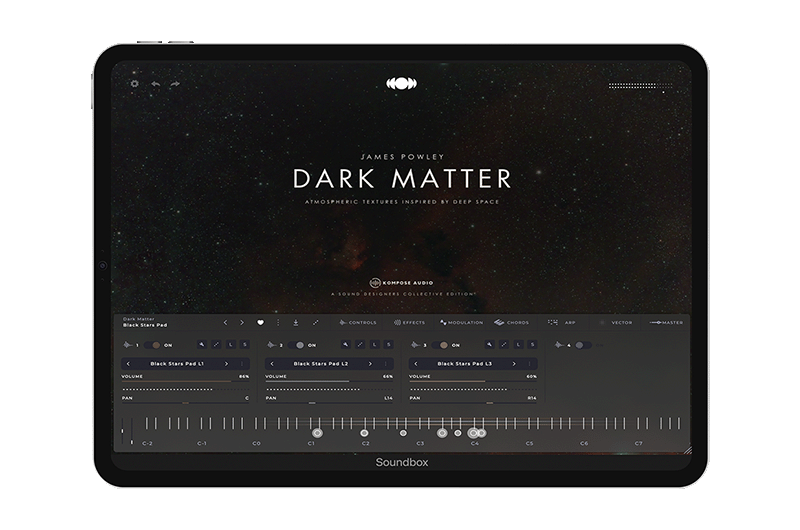Open Black Stars Pad L1 sample name browser

pyautogui.click(x=177, y=364)
